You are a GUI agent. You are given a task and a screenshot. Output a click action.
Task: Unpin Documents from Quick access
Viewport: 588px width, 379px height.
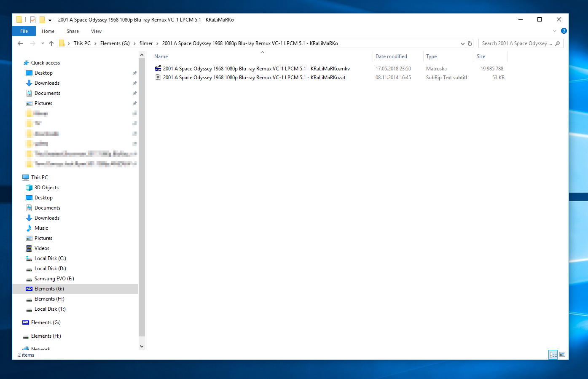pyautogui.click(x=134, y=93)
